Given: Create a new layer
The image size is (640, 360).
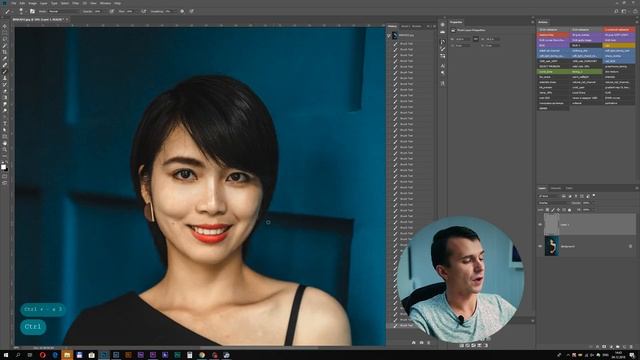Looking at the screenshot, I should click(x=624, y=347).
